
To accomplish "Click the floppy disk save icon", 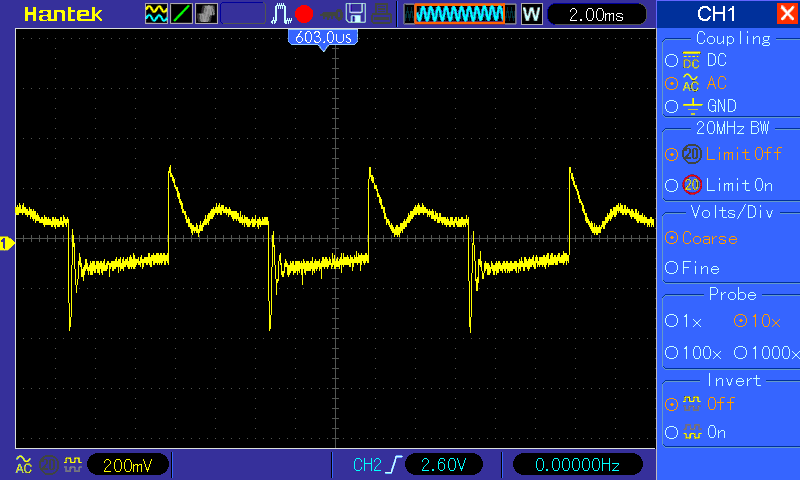I will [x=356, y=14].
